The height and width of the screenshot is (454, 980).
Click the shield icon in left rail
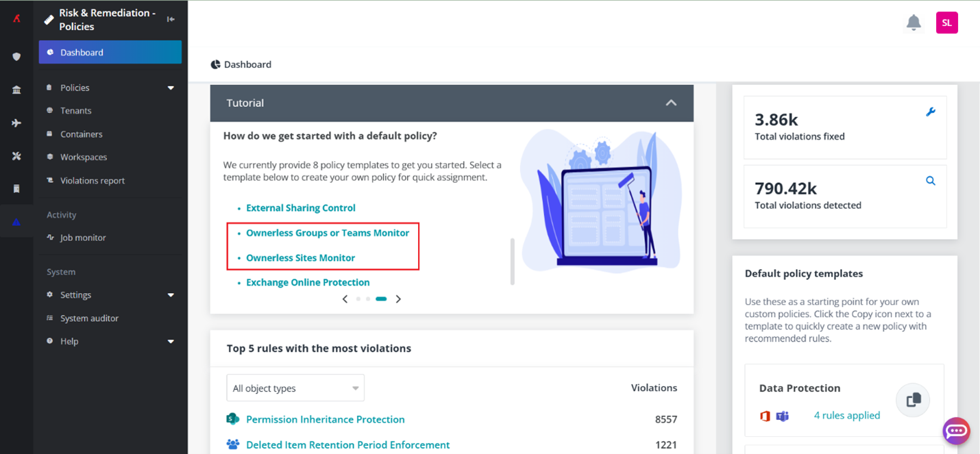pos(16,57)
